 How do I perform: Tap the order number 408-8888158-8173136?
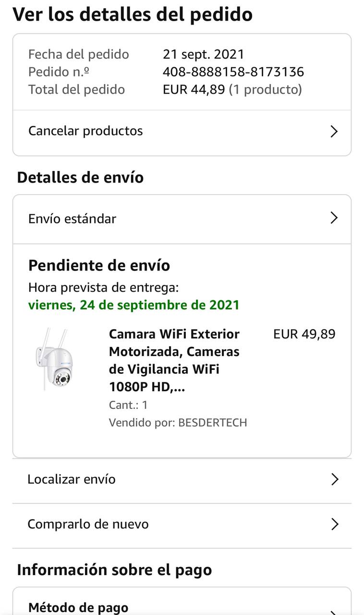pos(233,72)
